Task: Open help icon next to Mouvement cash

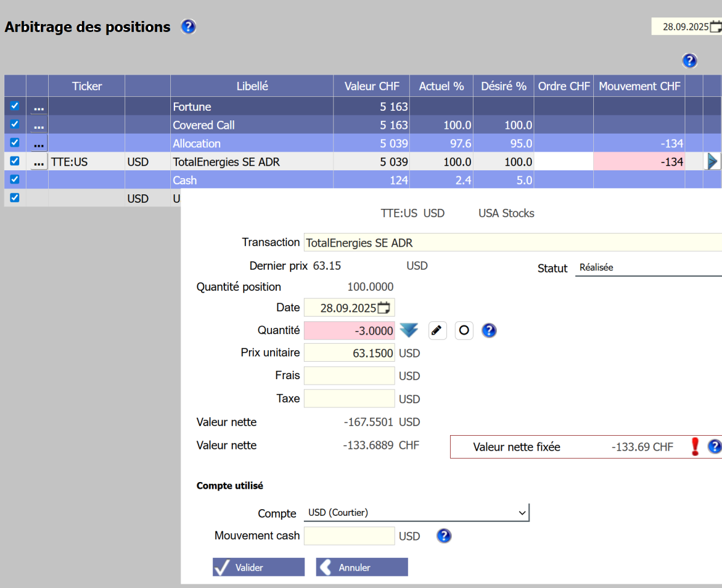Action: point(444,536)
